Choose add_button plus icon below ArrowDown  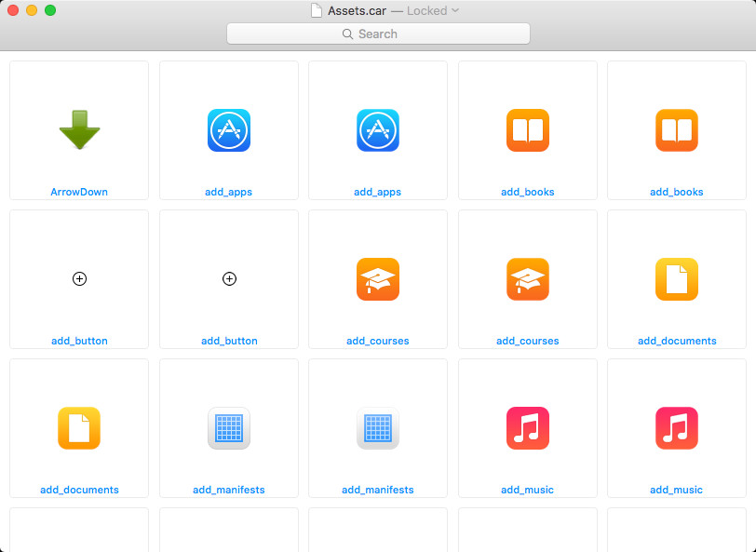[79, 278]
